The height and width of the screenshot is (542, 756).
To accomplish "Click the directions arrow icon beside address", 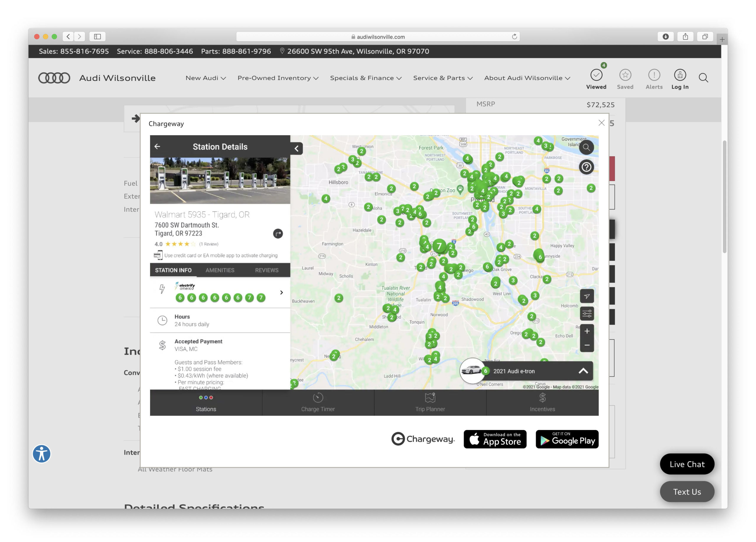I will (278, 233).
